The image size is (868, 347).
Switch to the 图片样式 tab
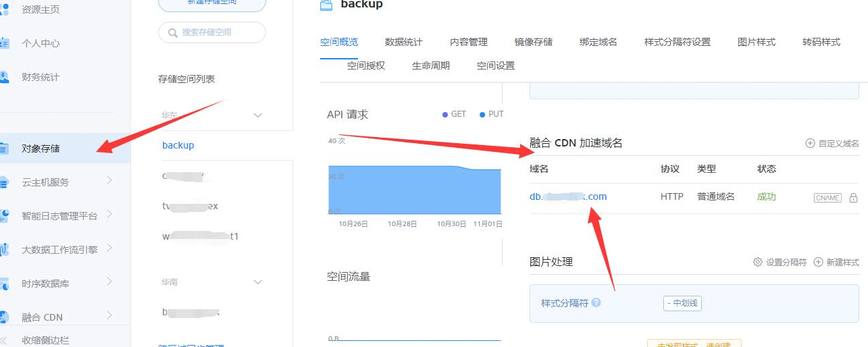pos(757,42)
